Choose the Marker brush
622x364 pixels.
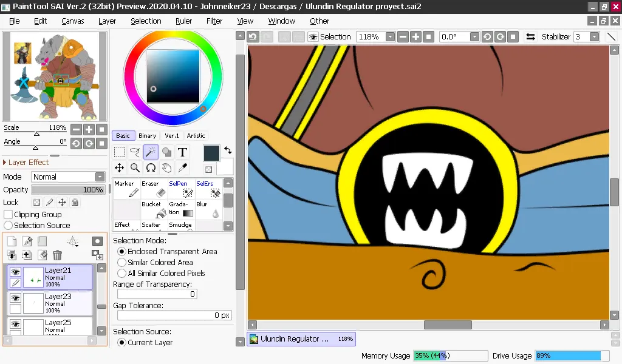(x=126, y=189)
